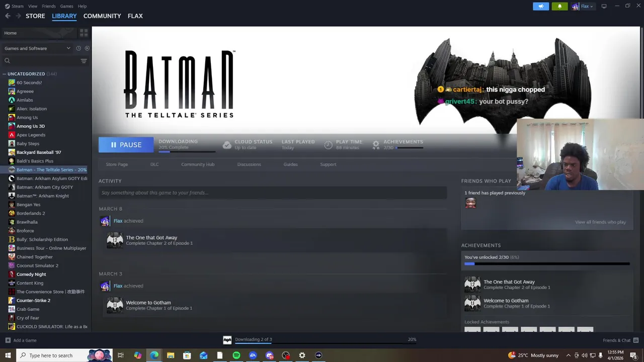Open Microsoft Store from the taskbar

[x=187, y=355]
